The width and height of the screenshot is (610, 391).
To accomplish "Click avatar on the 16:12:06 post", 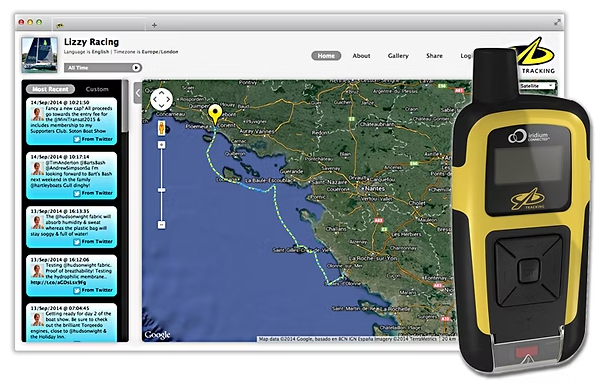I will point(37,271).
